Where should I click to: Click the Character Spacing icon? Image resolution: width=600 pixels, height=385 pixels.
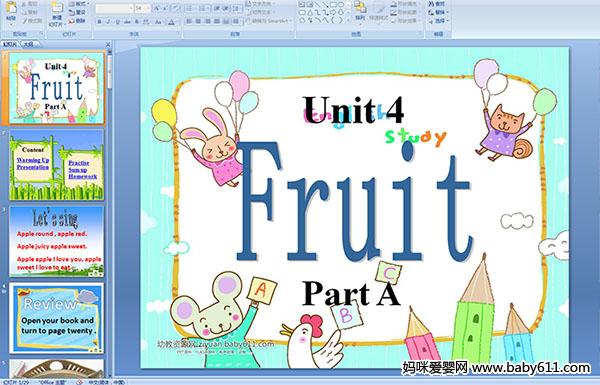[x=147, y=22]
